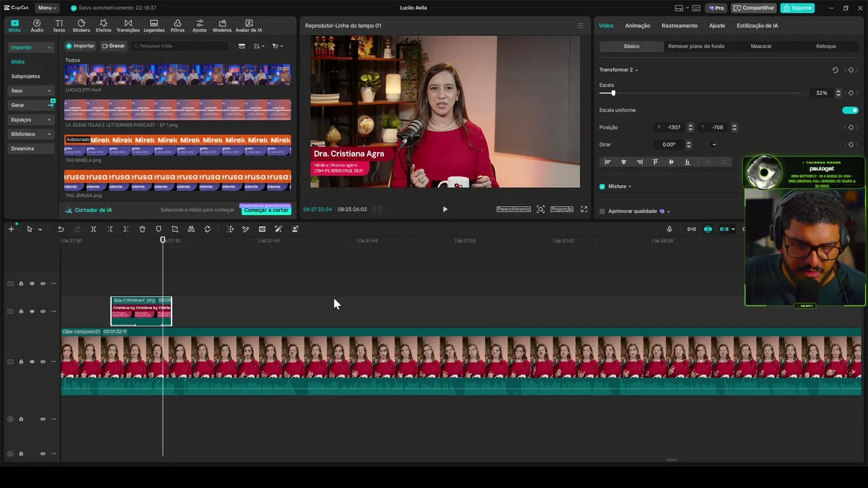This screenshot has height=488, width=868.
Task: Switch to the Animação tab
Action: 637,26
